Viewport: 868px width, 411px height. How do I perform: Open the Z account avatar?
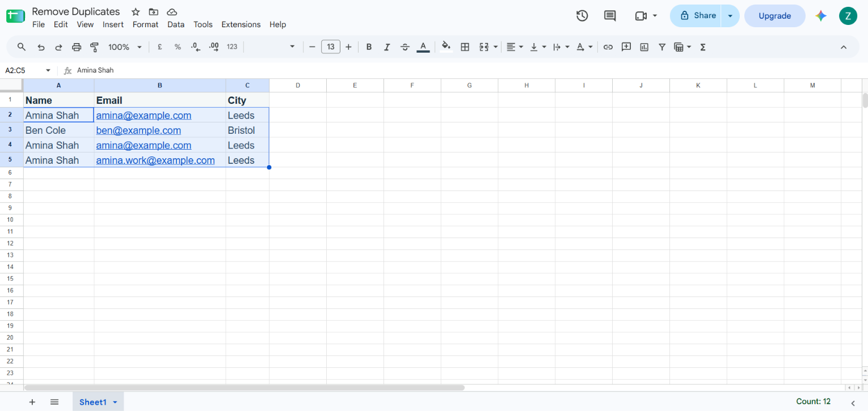[x=848, y=16]
